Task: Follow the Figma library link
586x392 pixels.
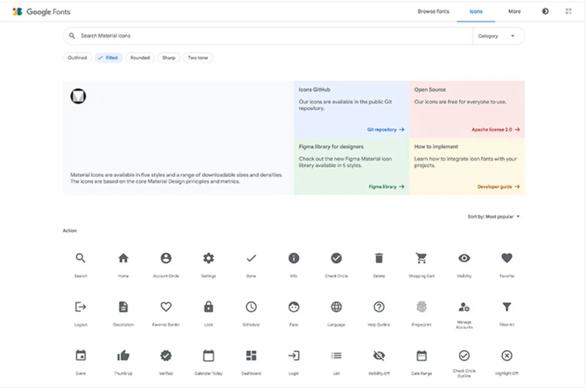Action: tap(387, 187)
